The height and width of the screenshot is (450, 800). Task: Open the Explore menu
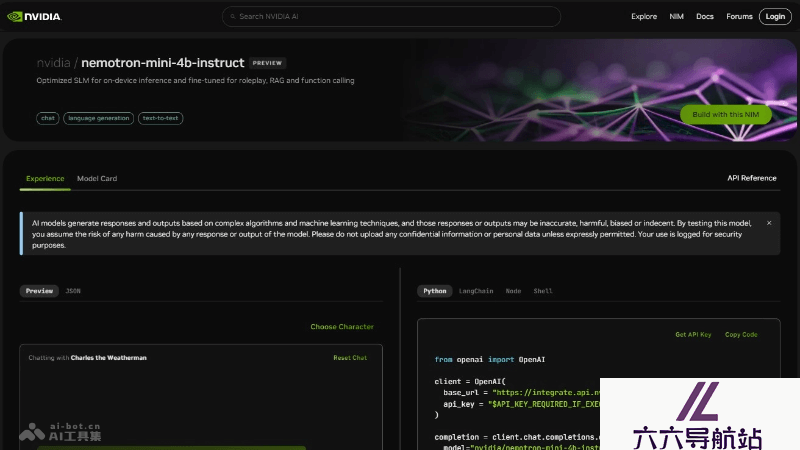point(644,16)
